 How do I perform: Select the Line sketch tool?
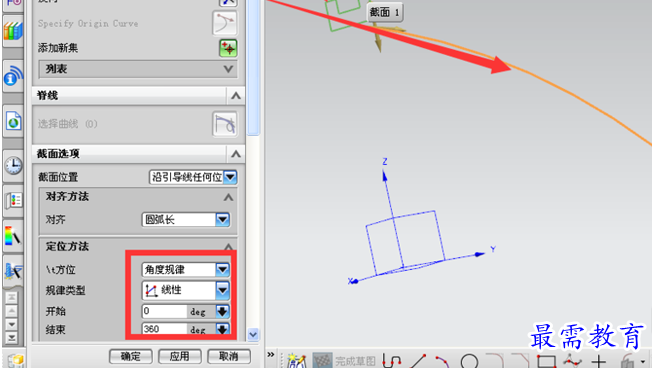point(417,361)
